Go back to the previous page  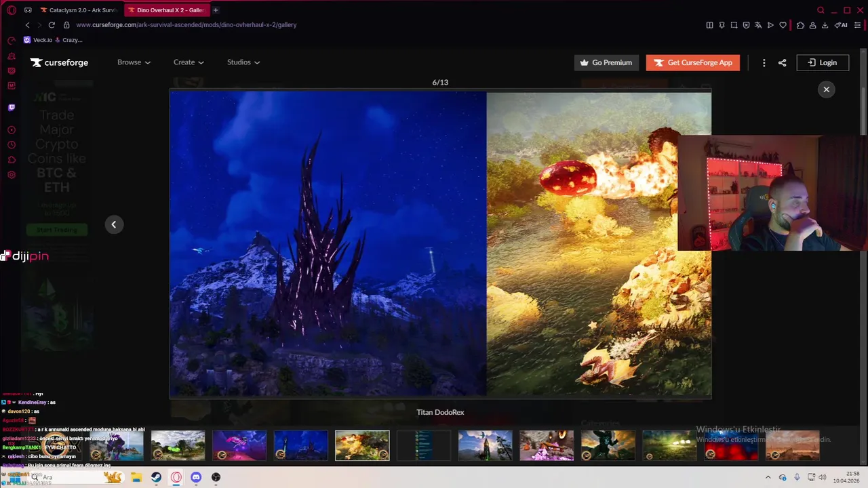(27, 25)
